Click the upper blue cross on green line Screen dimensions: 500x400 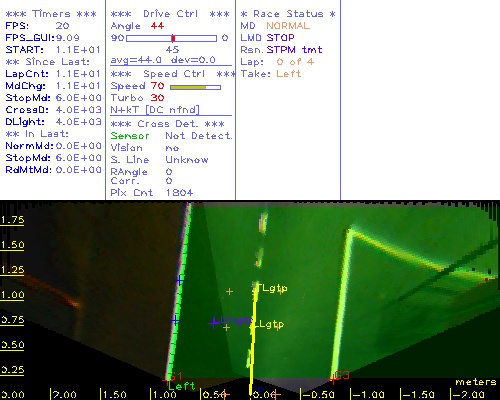click(x=179, y=280)
